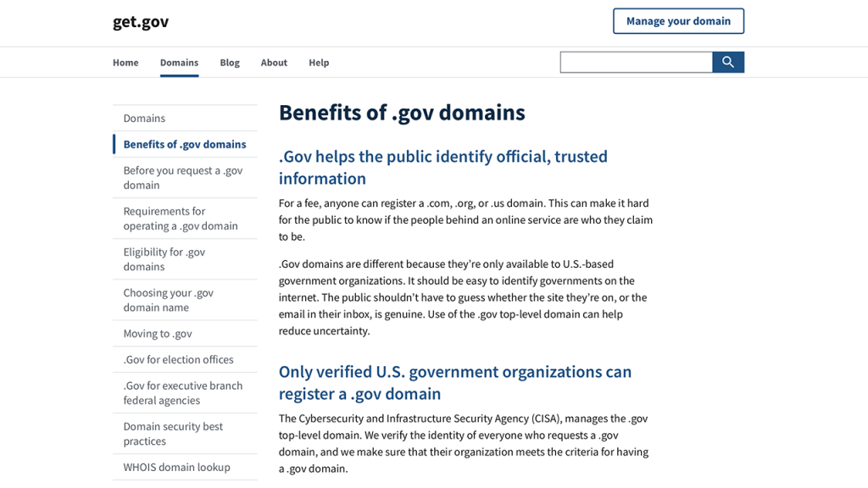Open Moving to .gov sidebar link

click(185, 333)
